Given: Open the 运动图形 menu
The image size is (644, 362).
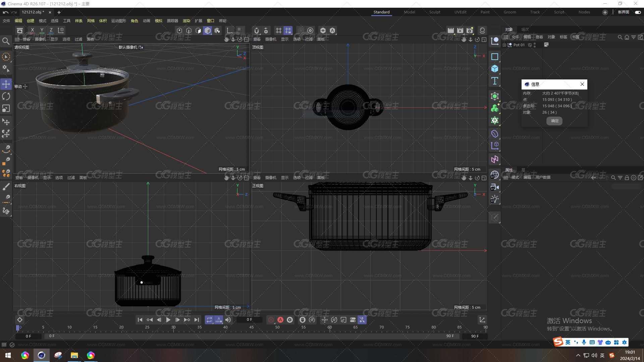Looking at the screenshot, I should (118, 21).
